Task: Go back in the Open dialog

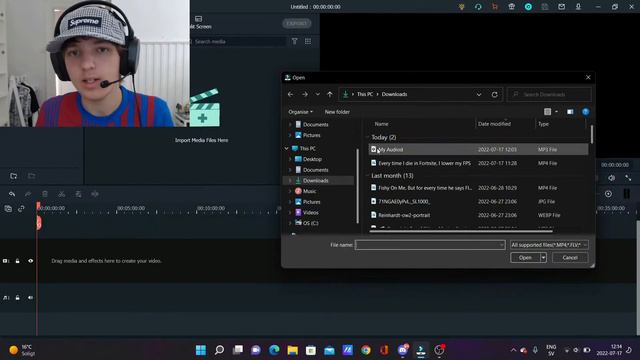Action: click(x=291, y=94)
